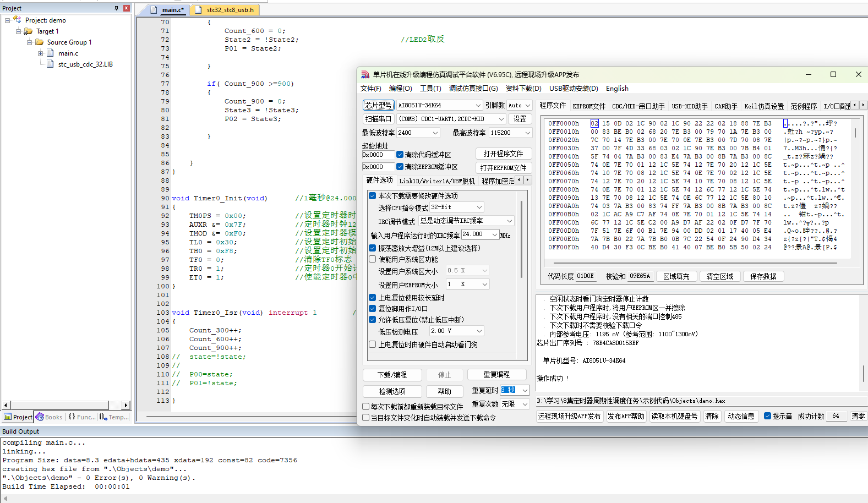Toggle 振荡器放大增益 checkbox
The height and width of the screenshot is (503, 868).
point(373,248)
